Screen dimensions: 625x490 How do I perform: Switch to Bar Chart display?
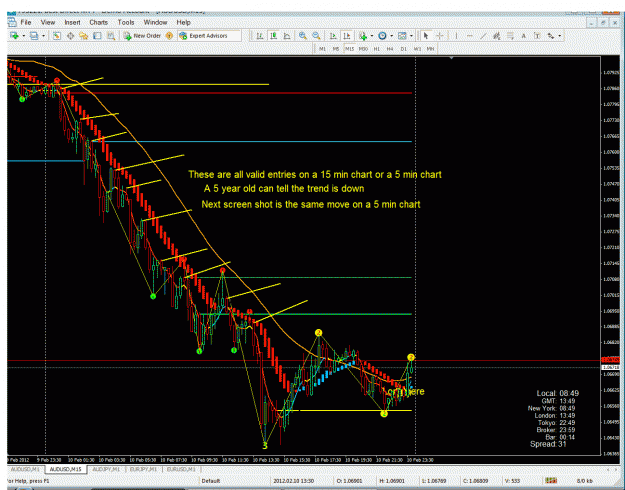[x=259, y=36]
